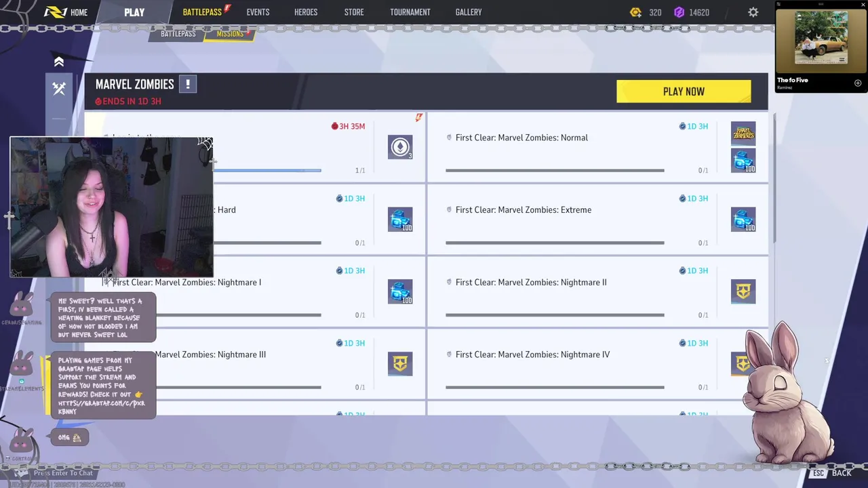
Task: Click the Press Enter To Chat field
Action: click(x=62, y=472)
